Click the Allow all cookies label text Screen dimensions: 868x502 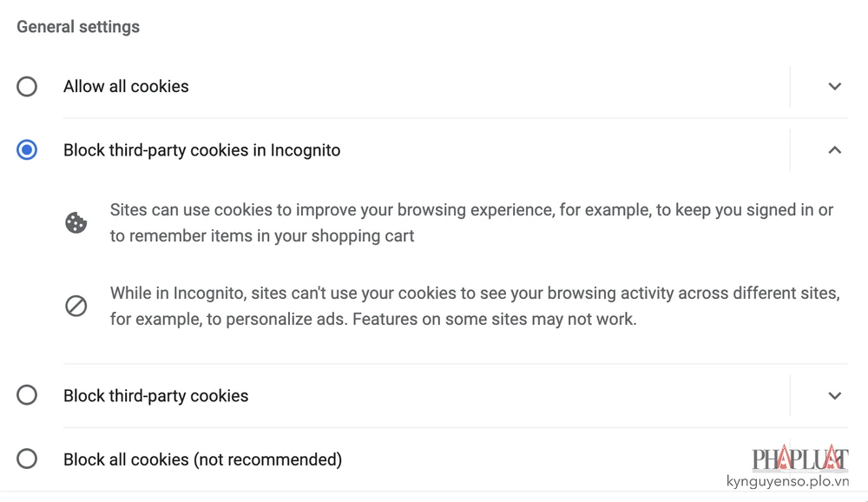(x=126, y=86)
